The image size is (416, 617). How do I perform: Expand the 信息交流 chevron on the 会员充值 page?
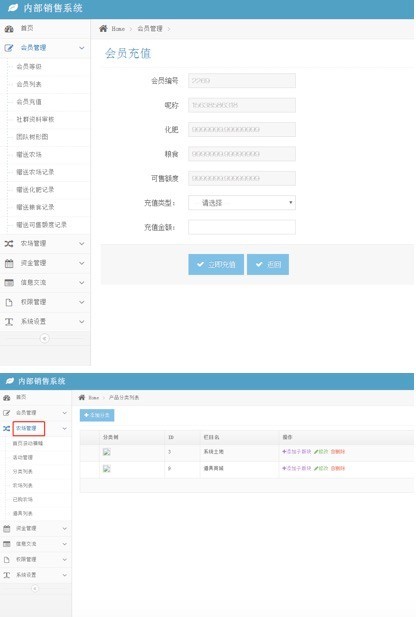pos(81,283)
